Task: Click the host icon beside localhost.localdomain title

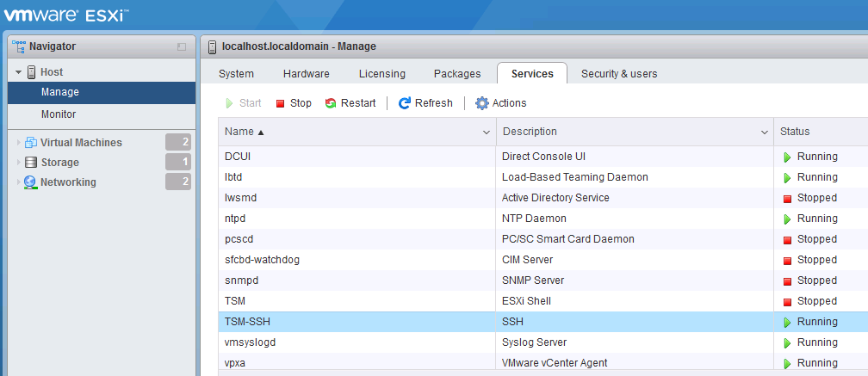Action: [x=213, y=46]
